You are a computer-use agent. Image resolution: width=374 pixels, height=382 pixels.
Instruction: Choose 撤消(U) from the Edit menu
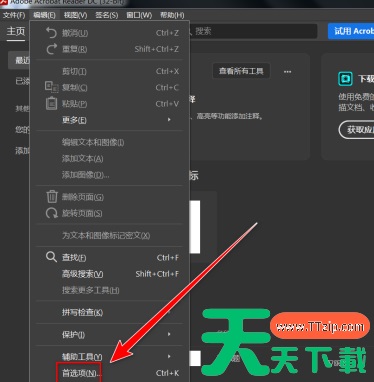click(x=109, y=33)
